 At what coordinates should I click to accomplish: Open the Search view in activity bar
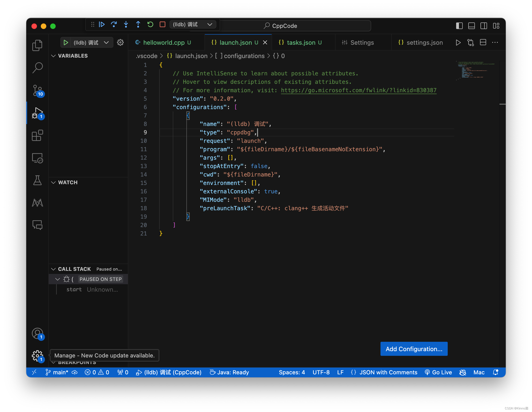click(37, 68)
